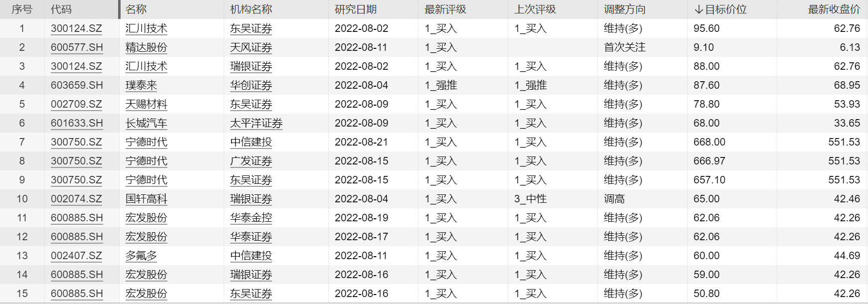Click the 序号 column header
Image resolution: width=868 pixels, height=304 pixels.
point(22,9)
